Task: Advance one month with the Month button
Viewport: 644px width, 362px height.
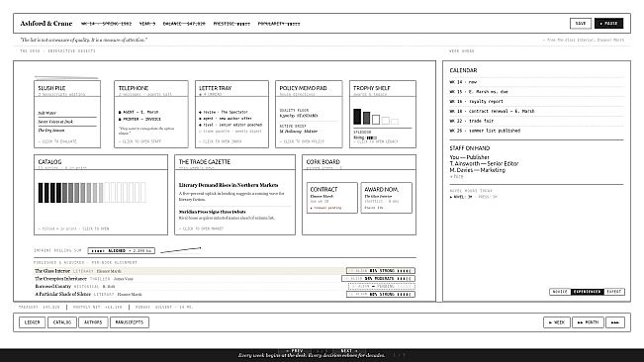Action: [x=589, y=322]
